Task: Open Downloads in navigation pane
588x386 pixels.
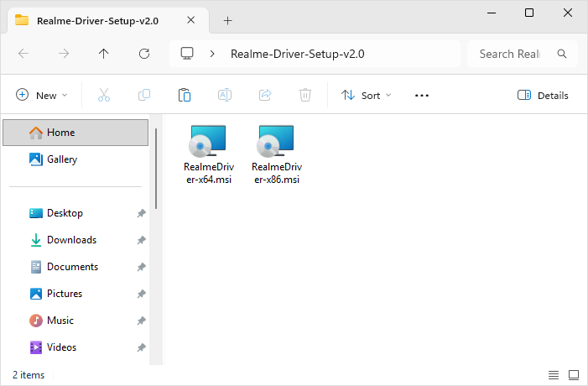Action: point(75,240)
